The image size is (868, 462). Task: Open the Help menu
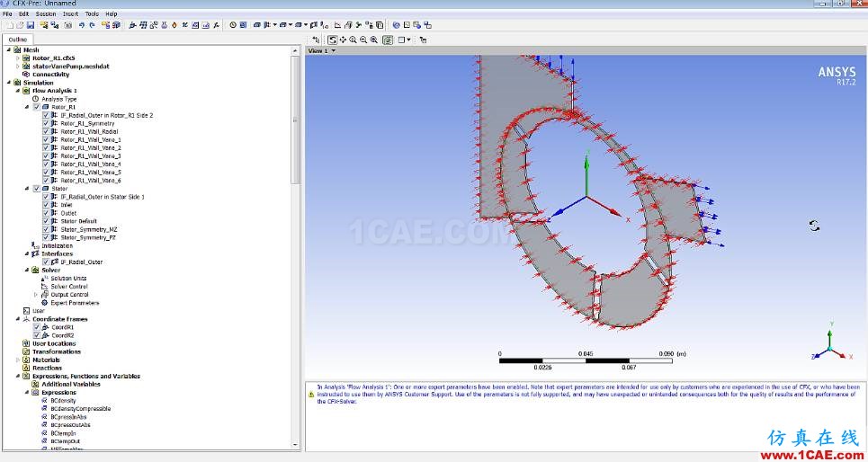pyautogui.click(x=112, y=13)
